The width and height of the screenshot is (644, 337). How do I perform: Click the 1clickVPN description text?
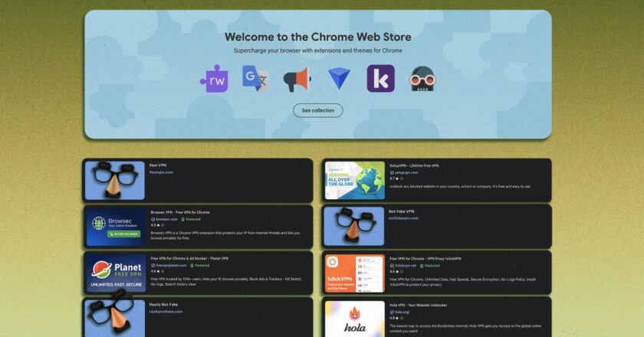[x=462, y=282]
